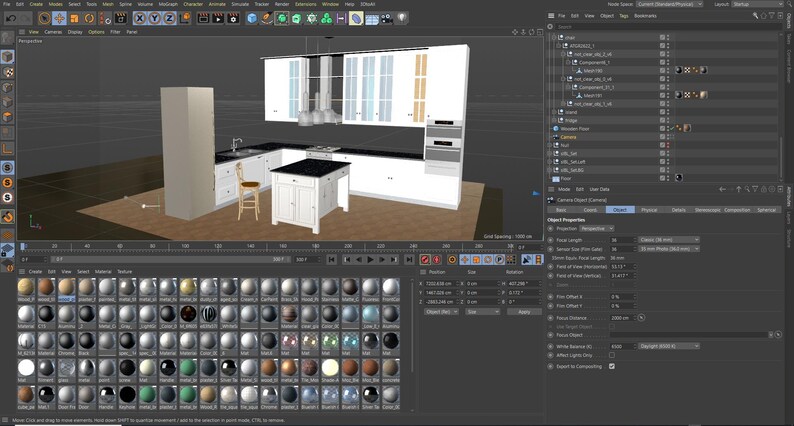Open the Spline Pen tool
The width and height of the screenshot is (794, 426).
(x=267, y=19)
